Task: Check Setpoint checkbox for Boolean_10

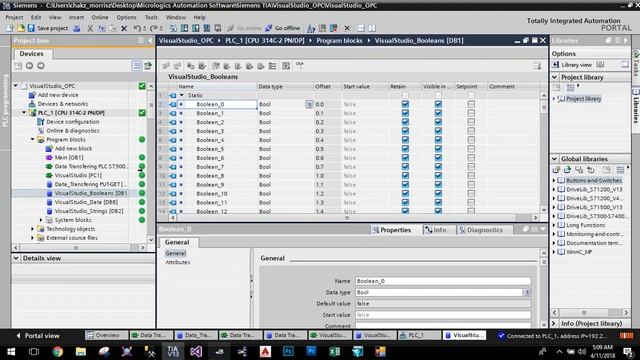Action: tap(471, 193)
